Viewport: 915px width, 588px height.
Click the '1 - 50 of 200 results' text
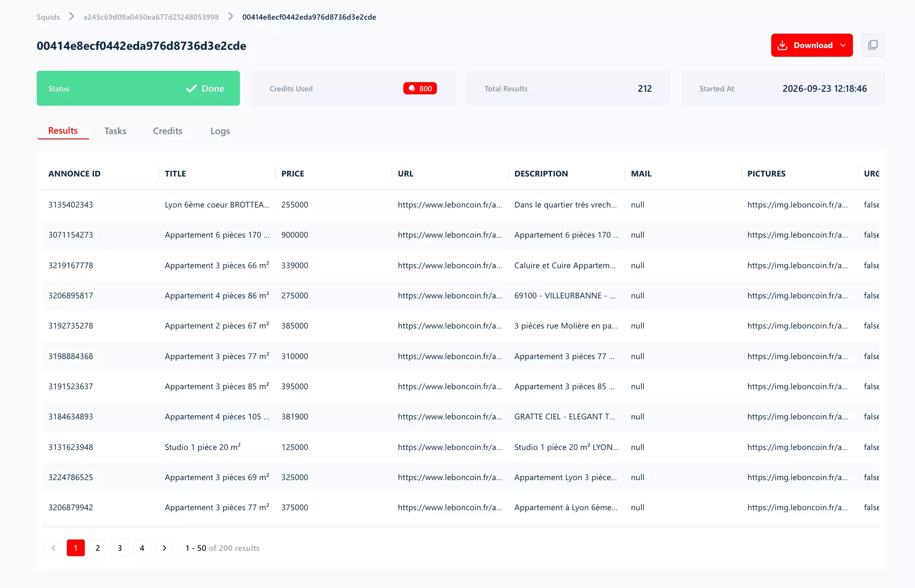tap(222, 548)
